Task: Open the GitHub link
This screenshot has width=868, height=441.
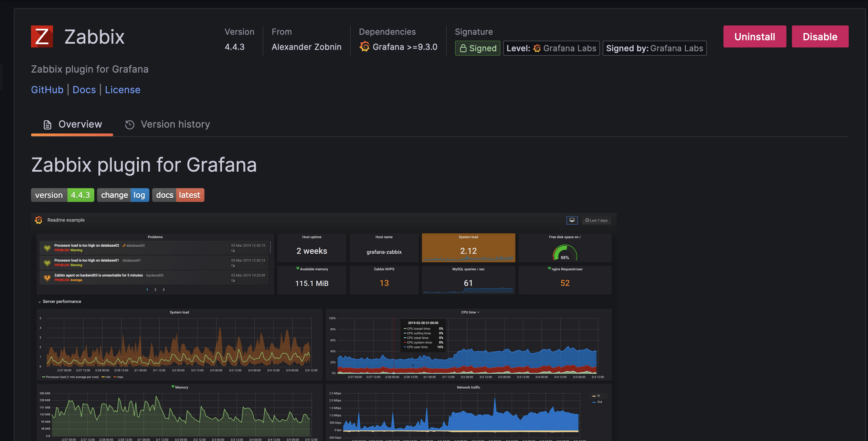Action: [x=47, y=89]
